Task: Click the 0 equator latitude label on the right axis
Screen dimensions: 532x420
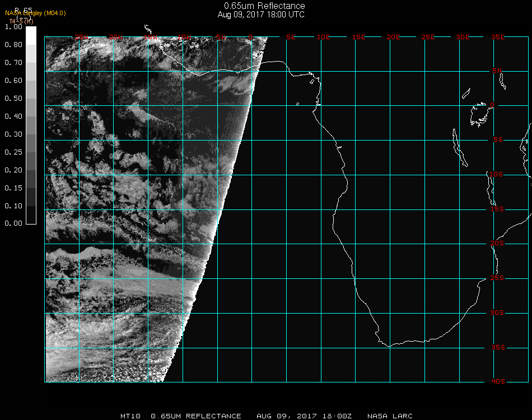Action: [x=492, y=105]
